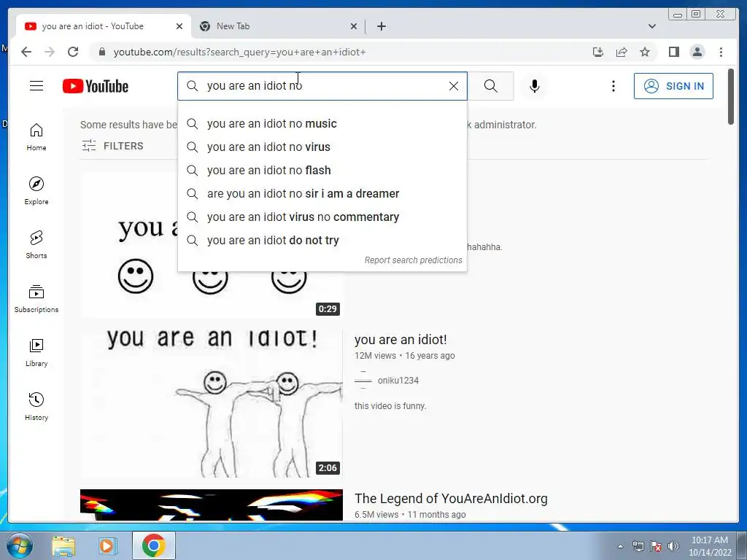Screen dimensions: 747x560
Task: Start voice search with the microphone
Action: (535, 86)
